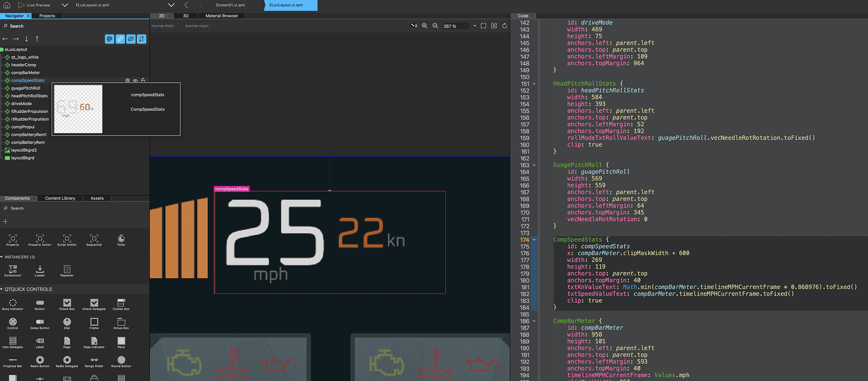Select the Dial control
The height and width of the screenshot is (381, 868).
67,324
